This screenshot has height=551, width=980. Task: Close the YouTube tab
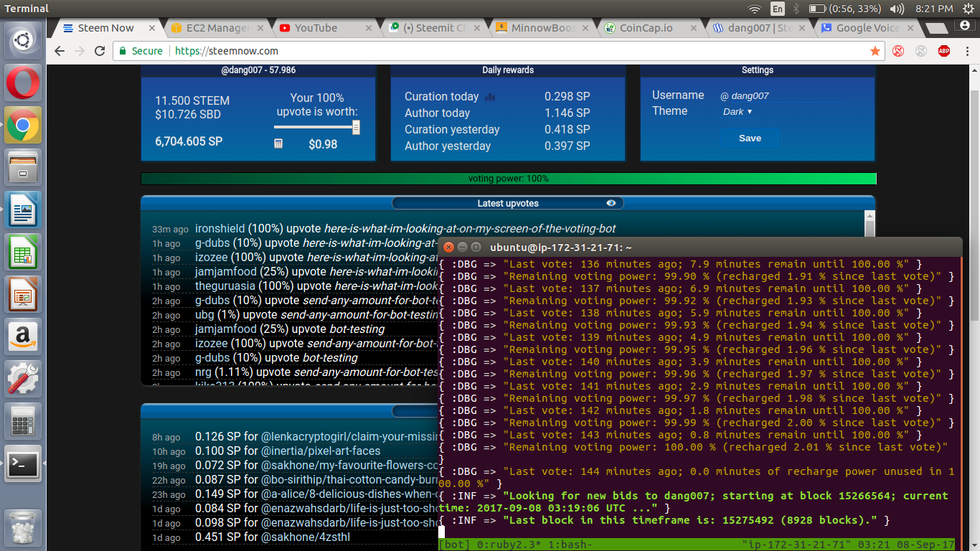click(369, 28)
